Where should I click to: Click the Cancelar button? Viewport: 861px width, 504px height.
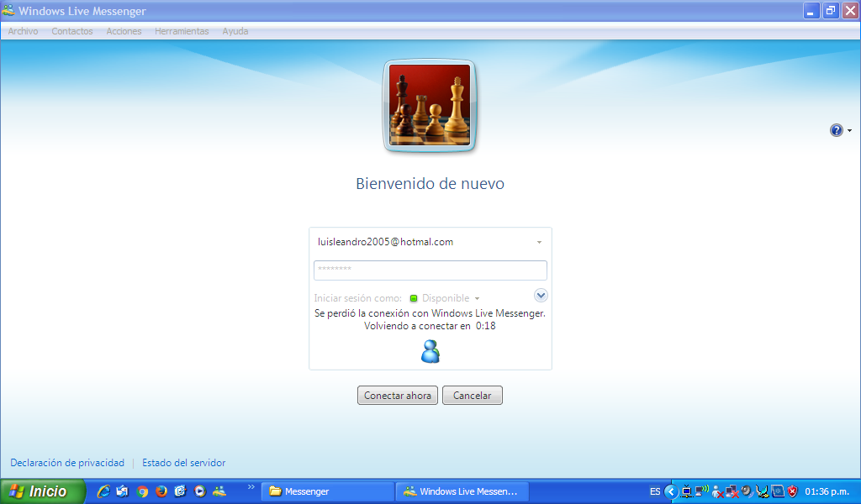pos(473,396)
